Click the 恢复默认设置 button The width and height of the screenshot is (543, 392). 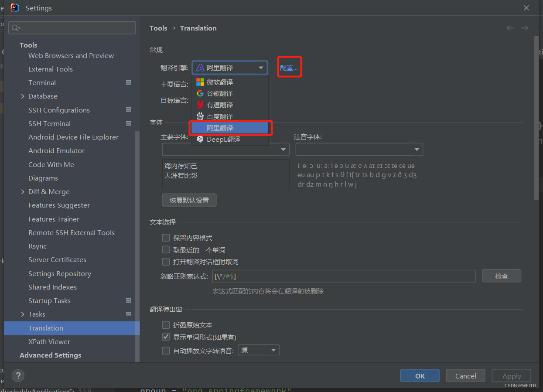(189, 200)
